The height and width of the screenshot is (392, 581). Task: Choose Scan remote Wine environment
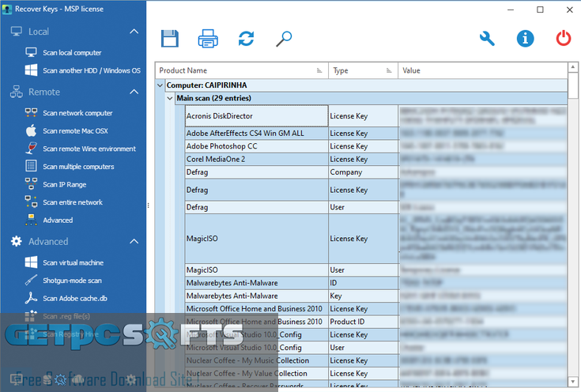[89, 149]
